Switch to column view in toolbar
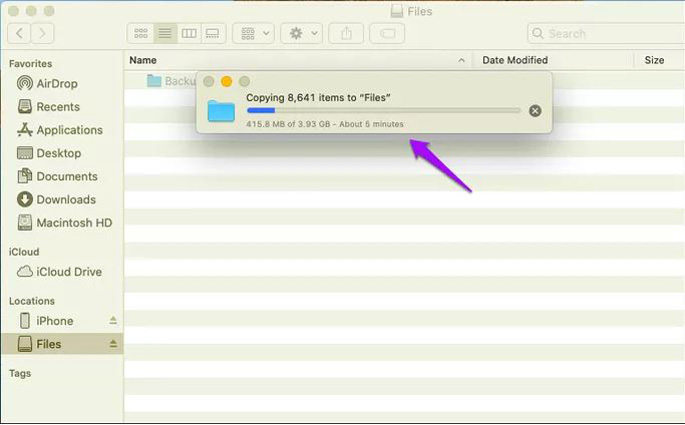685x425 pixels. [x=188, y=33]
